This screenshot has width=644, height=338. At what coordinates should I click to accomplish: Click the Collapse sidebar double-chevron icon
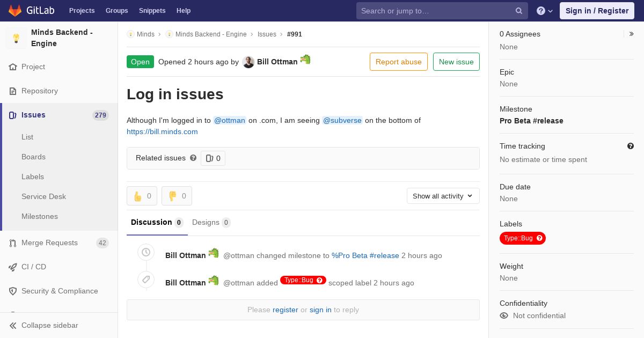[x=13, y=326]
